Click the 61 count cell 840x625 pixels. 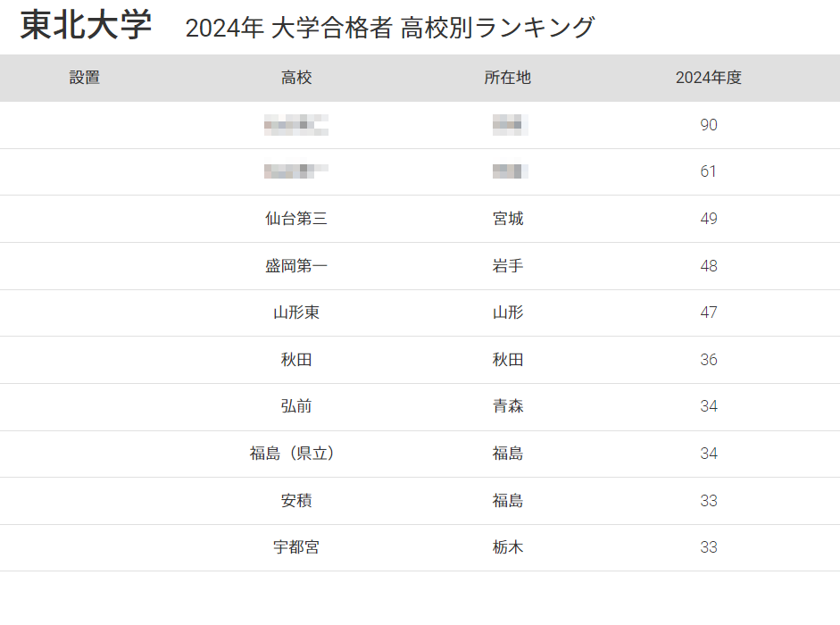coord(709,171)
